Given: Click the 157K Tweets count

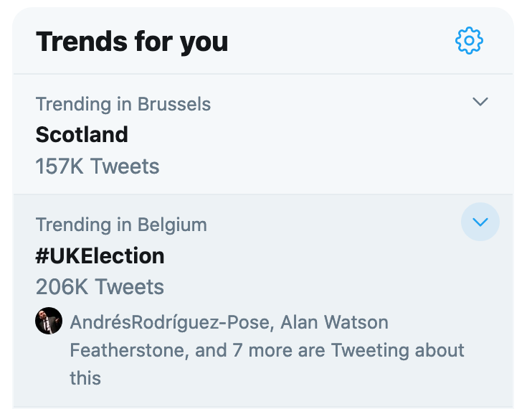Looking at the screenshot, I should [x=98, y=166].
